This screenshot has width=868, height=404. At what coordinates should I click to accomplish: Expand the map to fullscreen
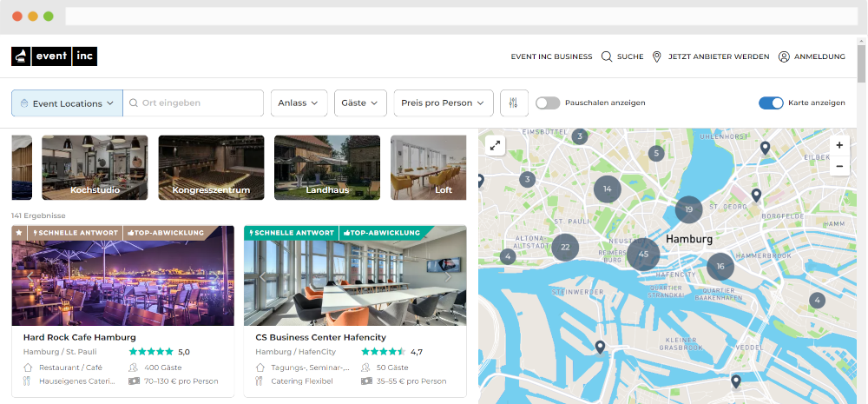(x=495, y=146)
